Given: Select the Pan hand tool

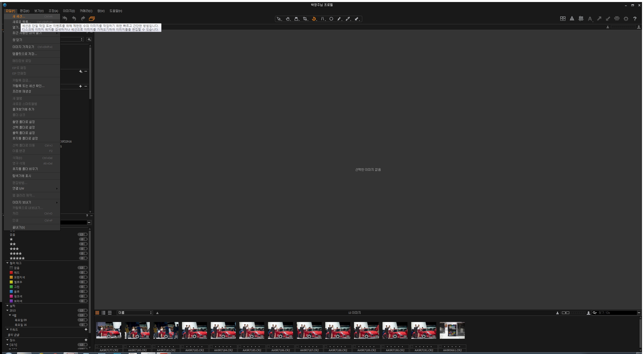Looking at the screenshot, I should click(288, 19).
